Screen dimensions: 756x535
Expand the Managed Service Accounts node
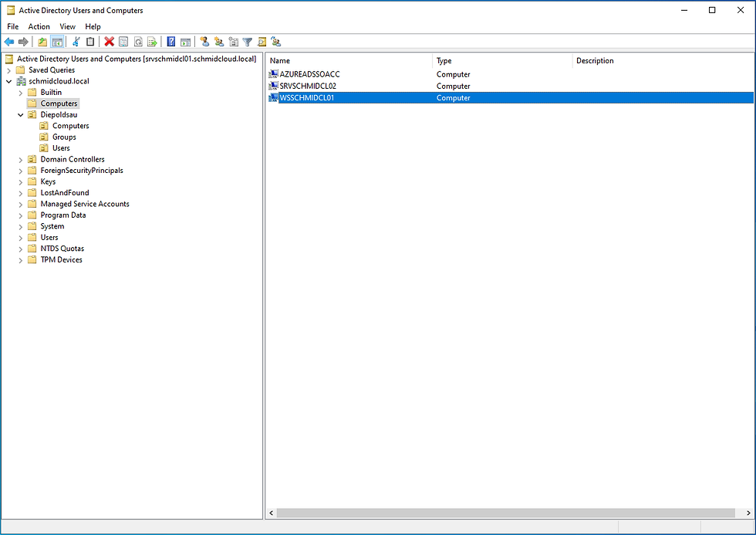20,204
